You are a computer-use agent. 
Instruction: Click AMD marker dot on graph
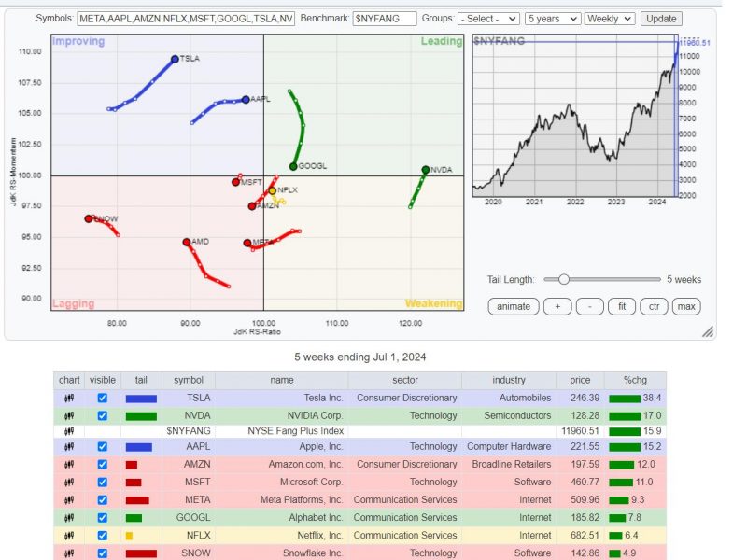tap(187, 242)
